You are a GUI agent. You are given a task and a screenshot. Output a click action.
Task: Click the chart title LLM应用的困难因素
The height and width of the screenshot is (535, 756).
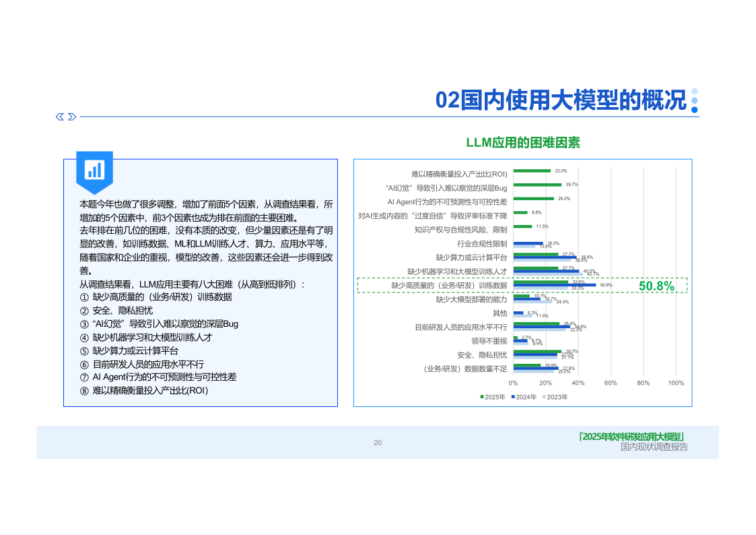pyautogui.click(x=523, y=143)
